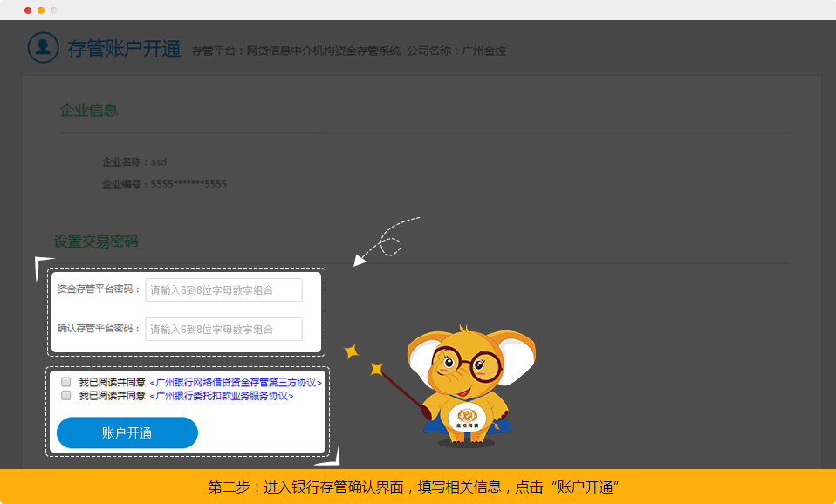The image size is (836, 504).
Task: Select the 设置交易密码 section heading
Action: [96, 242]
